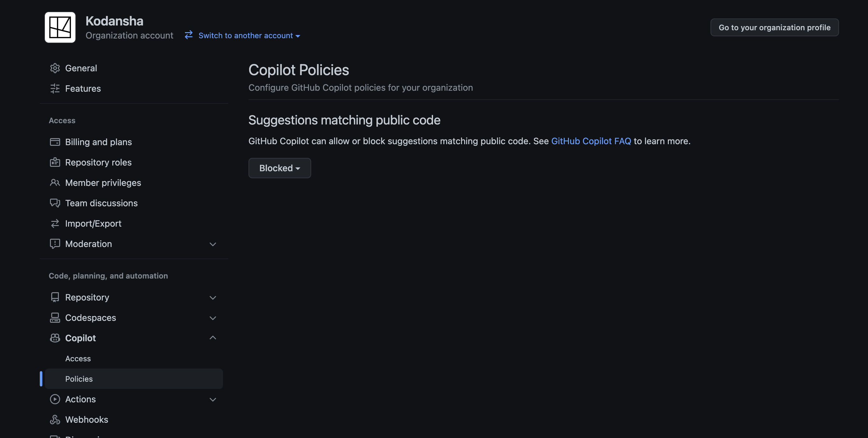
Task: Open the Blocked policy dropdown
Action: [x=279, y=168]
